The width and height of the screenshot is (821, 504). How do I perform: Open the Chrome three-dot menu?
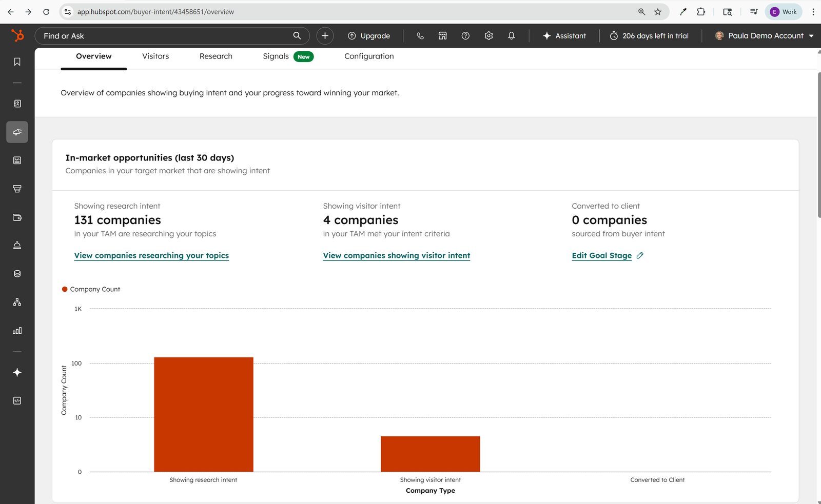point(813,11)
